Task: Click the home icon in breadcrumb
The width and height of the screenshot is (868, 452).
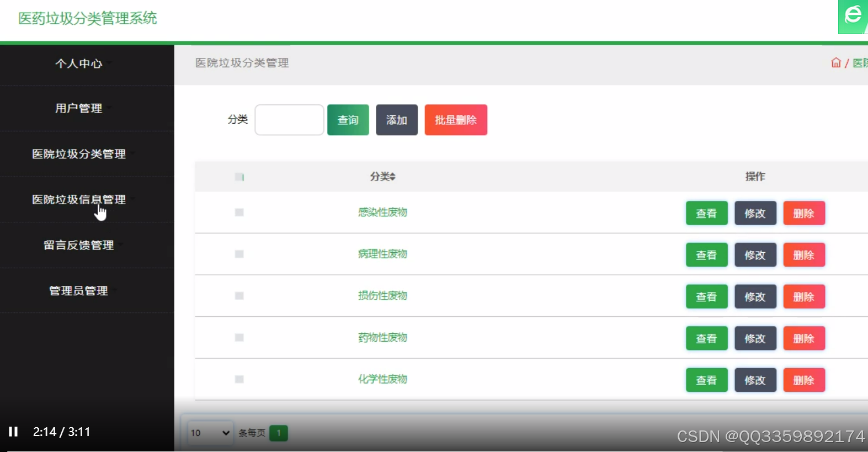Action: 836,63
